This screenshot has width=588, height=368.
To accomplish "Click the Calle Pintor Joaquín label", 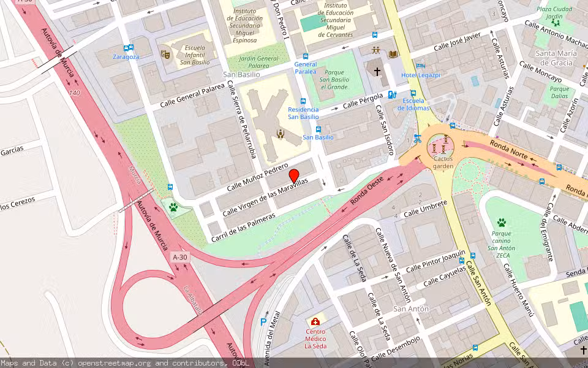I will [435, 261].
